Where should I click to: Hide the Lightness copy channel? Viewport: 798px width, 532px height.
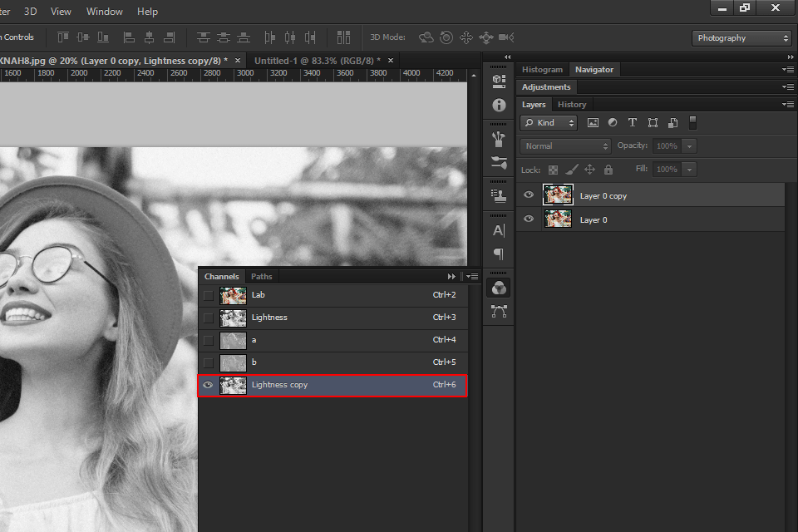point(208,385)
